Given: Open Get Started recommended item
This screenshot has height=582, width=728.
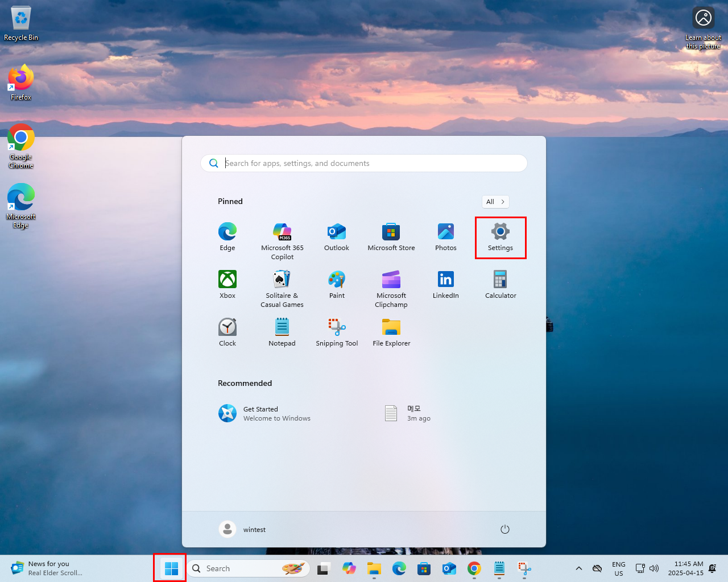Looking at the screenshot, I should [x=265, y=413].
